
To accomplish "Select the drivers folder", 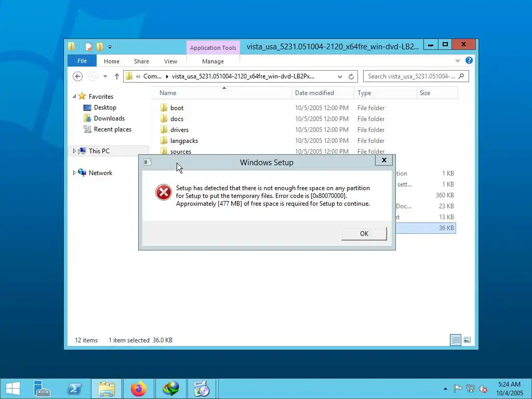I will click(179, 129).
